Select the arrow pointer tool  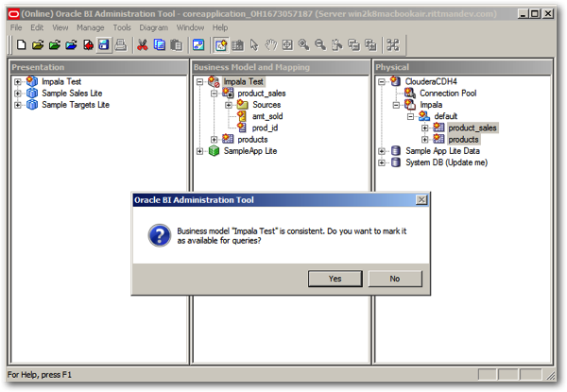point(254,45)
